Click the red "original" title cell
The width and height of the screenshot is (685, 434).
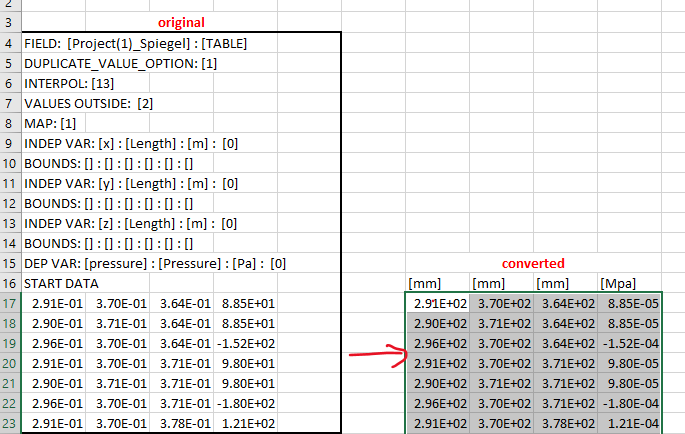[x=180, y=22]
